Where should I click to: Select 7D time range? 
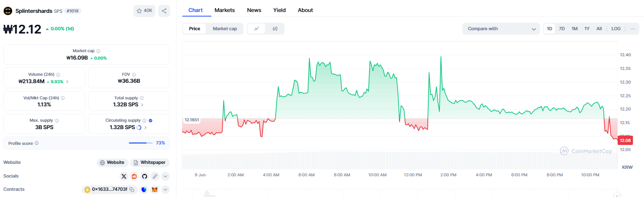click(x=562, y=29)
